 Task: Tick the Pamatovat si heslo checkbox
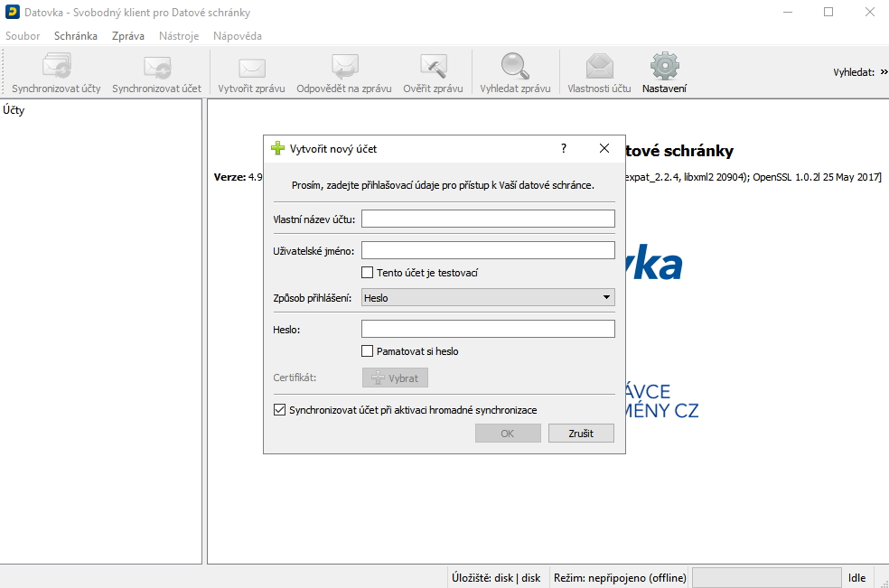(368, 351)
